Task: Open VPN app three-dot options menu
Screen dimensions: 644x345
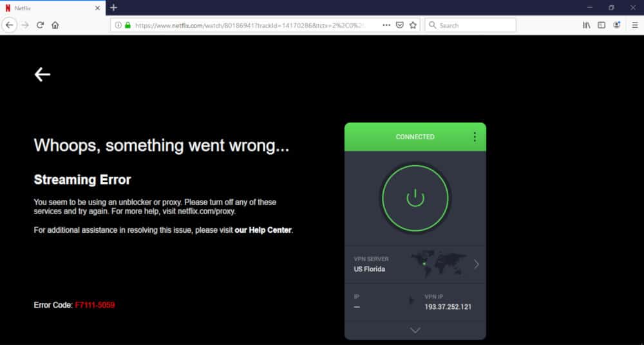Action: coord(475,137)
